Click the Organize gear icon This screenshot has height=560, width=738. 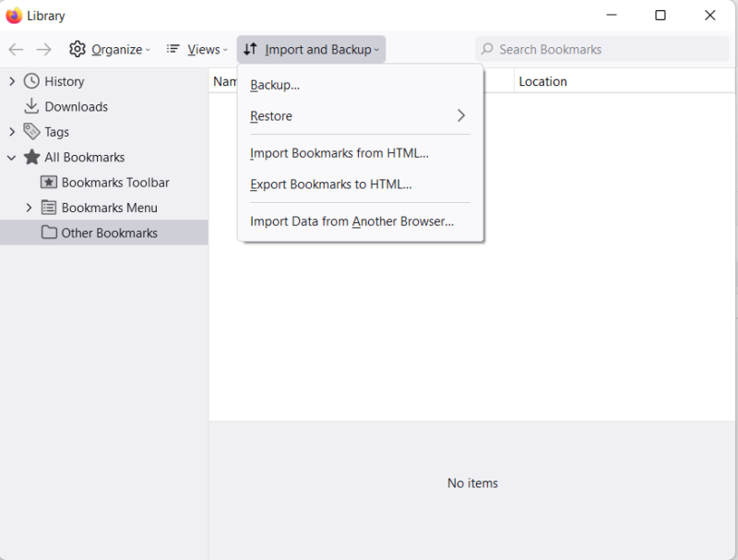pos(78,49)
